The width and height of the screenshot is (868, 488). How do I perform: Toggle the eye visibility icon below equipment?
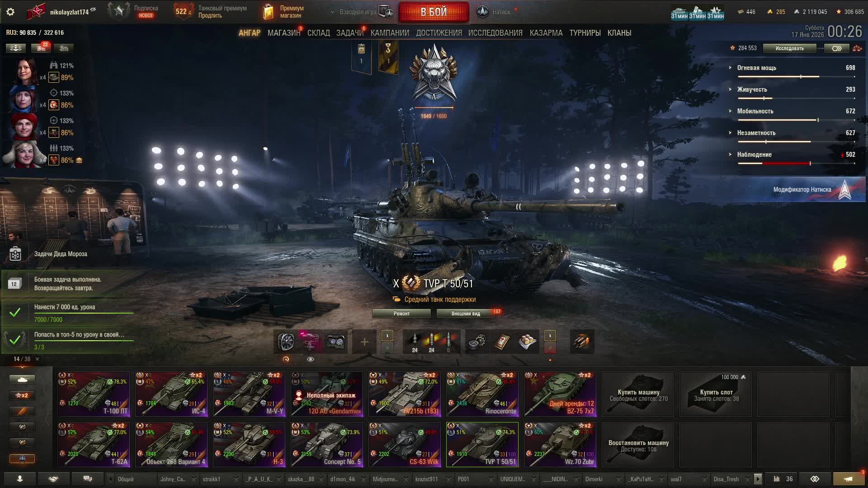(x=311, y=359)
